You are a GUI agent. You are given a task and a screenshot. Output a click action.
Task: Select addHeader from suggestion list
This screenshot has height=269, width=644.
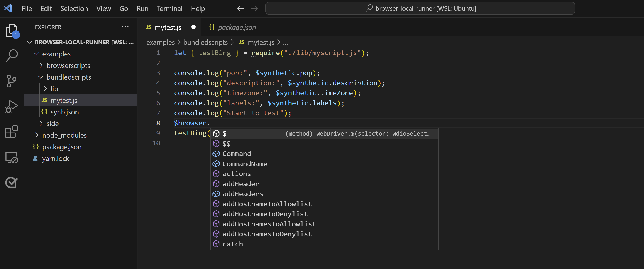(241, 184)
